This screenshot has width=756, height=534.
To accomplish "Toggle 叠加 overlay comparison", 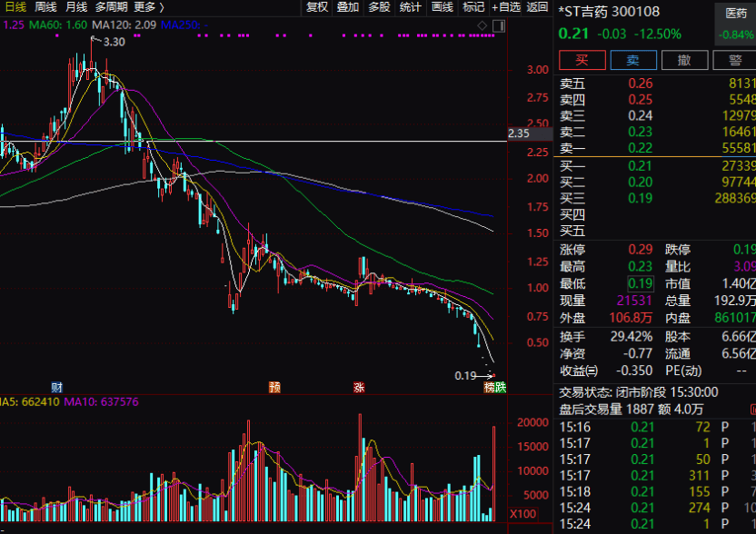I will click(x=347, y=7).
